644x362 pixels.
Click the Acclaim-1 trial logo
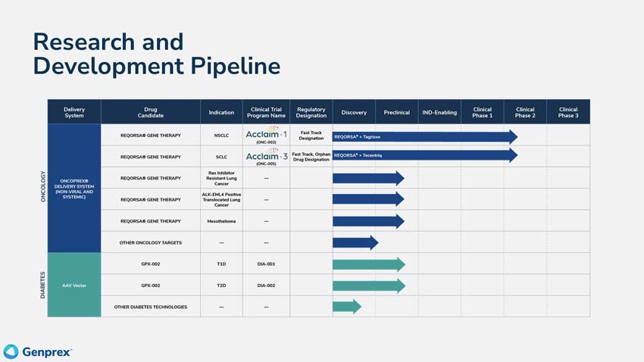point(266,134)
